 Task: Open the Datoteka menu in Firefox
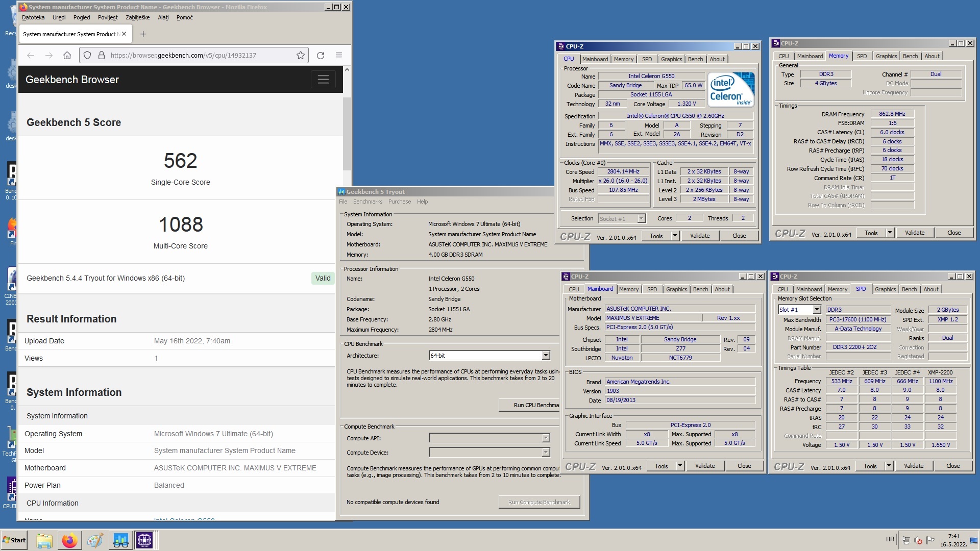[x=33, y=17]
